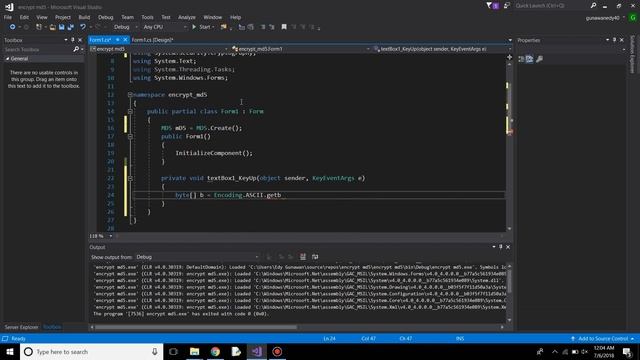Click the Open File folder icon

tap(52, 27)
